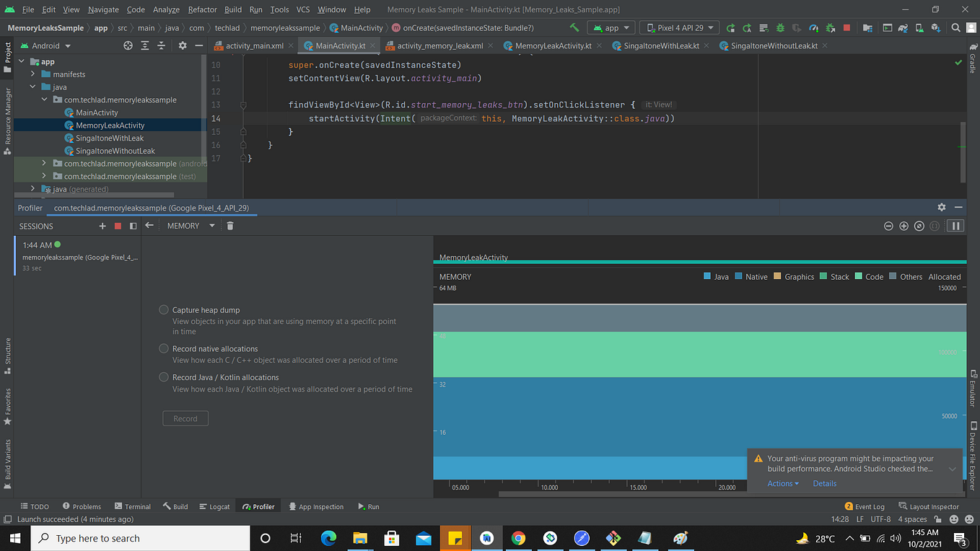Stop the profiling session in Sessions panel
The width and height of the screenshot is (980, 551).
point(118,226)
